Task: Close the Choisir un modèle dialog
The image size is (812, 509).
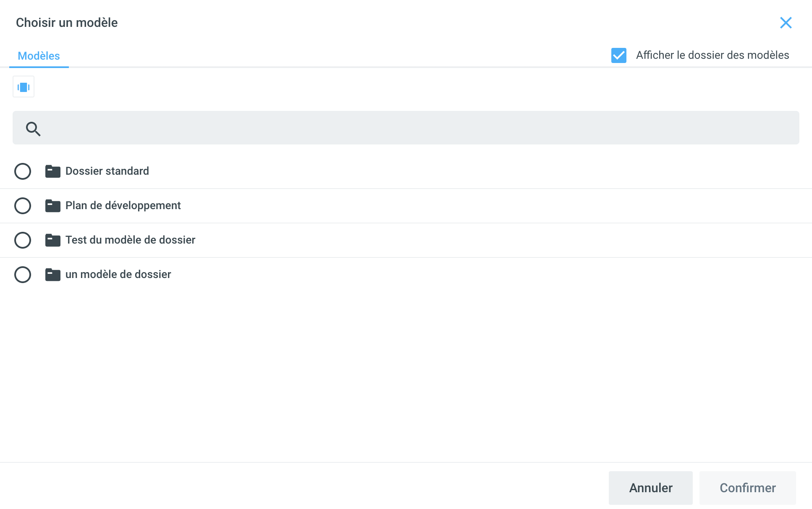Action: click(786, 23)
